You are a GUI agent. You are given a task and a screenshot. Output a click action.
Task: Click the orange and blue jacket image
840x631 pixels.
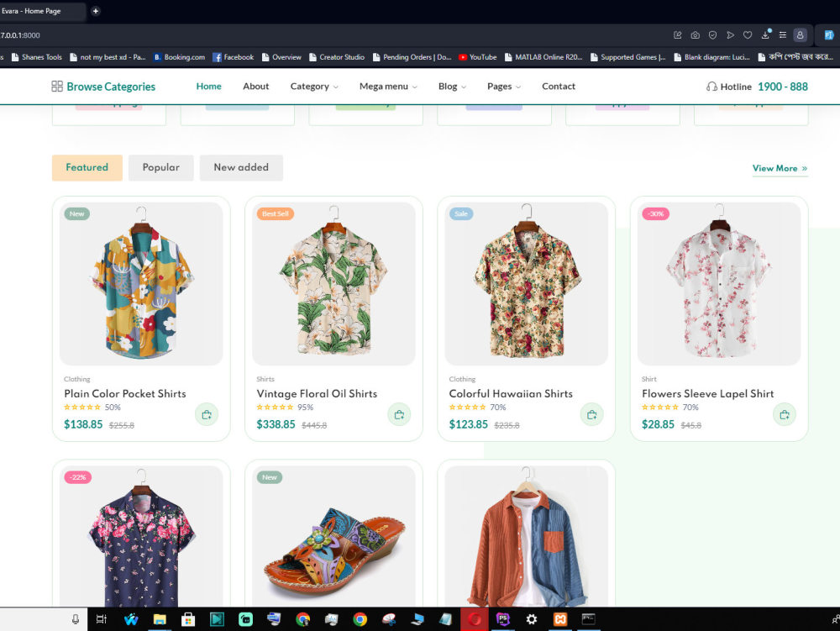[526, 536]
